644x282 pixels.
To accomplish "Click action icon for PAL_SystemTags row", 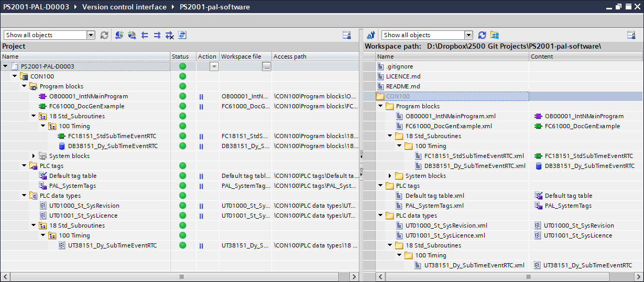I will click(x=201, y=186).
